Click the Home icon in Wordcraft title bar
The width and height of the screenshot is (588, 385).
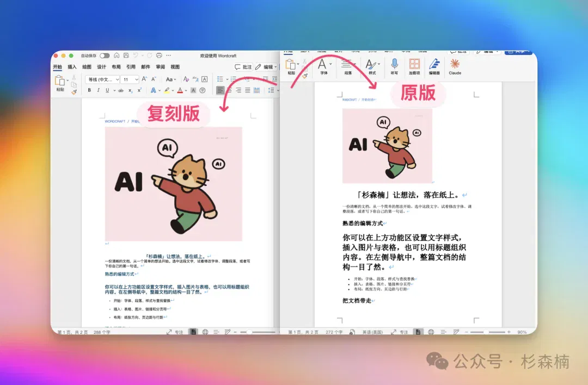[x=117, y=55]
